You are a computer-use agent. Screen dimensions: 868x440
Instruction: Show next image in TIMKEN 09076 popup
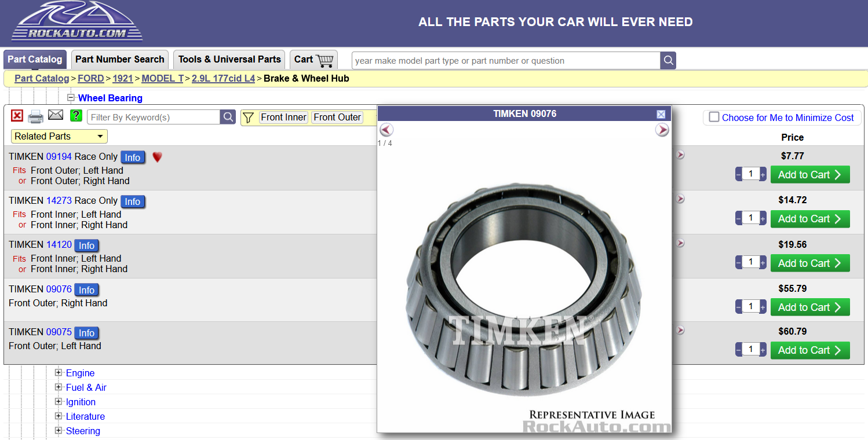[662, 130]
